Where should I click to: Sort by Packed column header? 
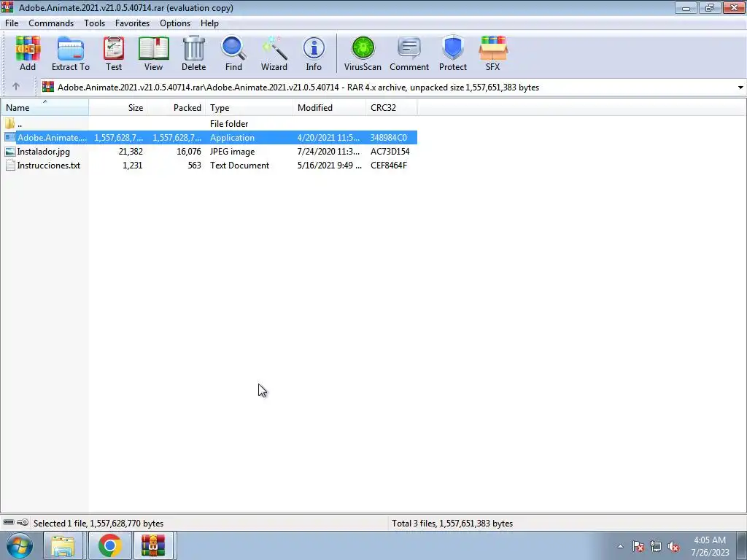click(177, 108)
